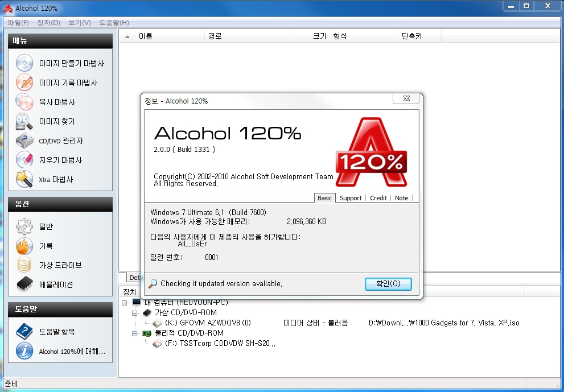Open the 이미지 만들기 마법사 disc icon
This screenshot has height=392, width=564.
pos(24,63)
